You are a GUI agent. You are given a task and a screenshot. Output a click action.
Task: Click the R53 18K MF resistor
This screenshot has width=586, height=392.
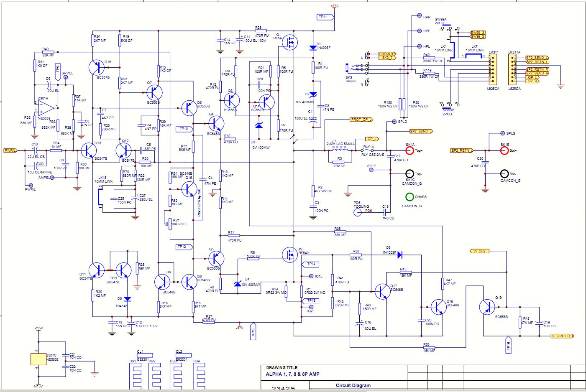click(429, 347)
